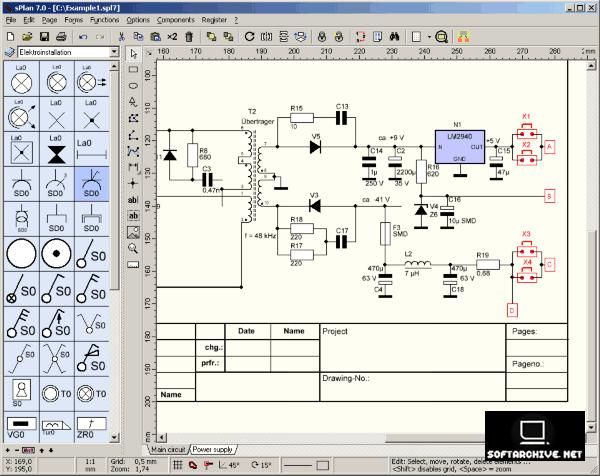Open a file with the folder icon
This screenshot has height=476, width=600.
(x=27, y=37)
